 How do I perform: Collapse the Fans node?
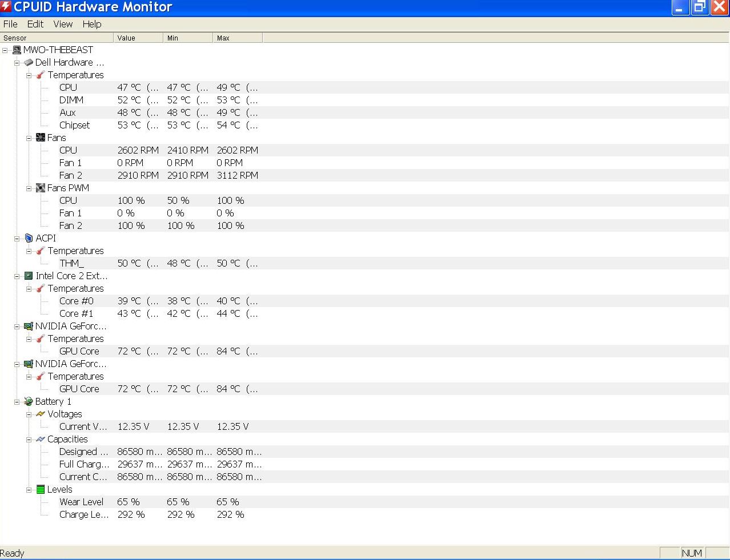click(x=29, y=138)
